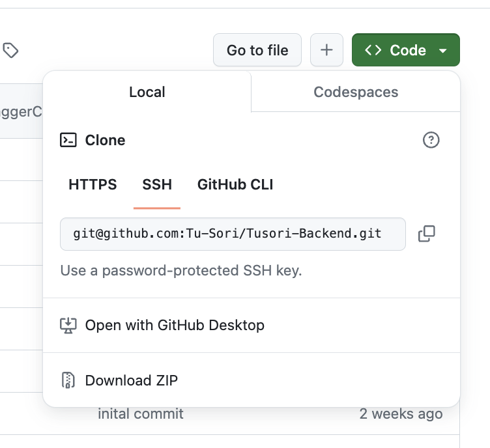Click the SSH clone URL field
This screenshot has width=490, height=448.
233,234
